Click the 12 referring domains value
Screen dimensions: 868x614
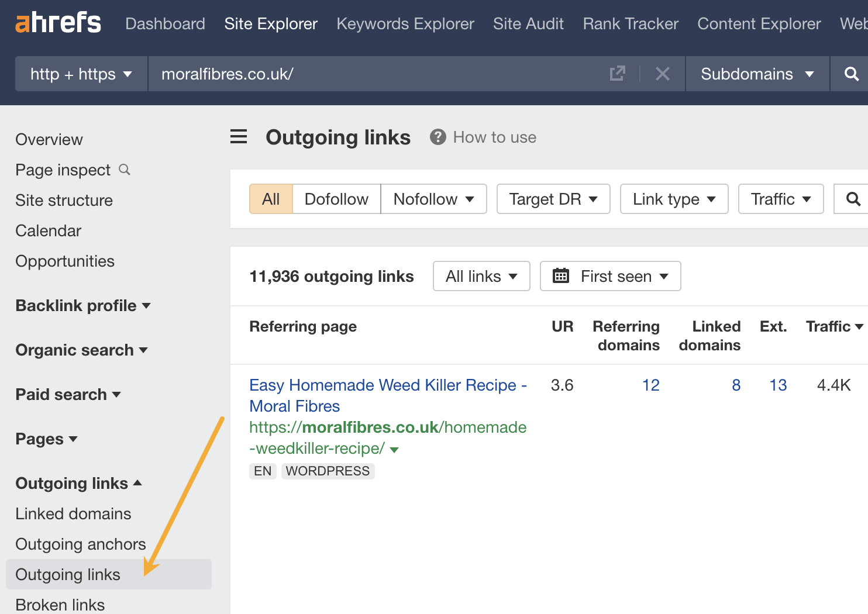(651, 385)
